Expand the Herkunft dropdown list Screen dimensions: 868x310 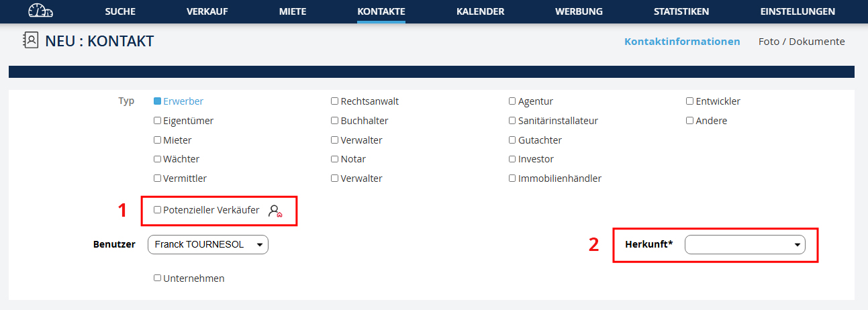coord(744,245)
